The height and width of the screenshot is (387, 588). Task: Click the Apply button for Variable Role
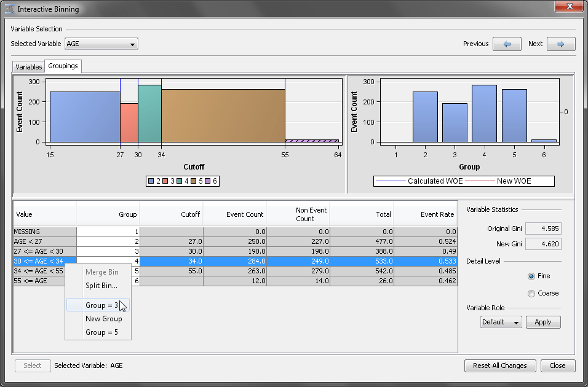pos(543,322)
